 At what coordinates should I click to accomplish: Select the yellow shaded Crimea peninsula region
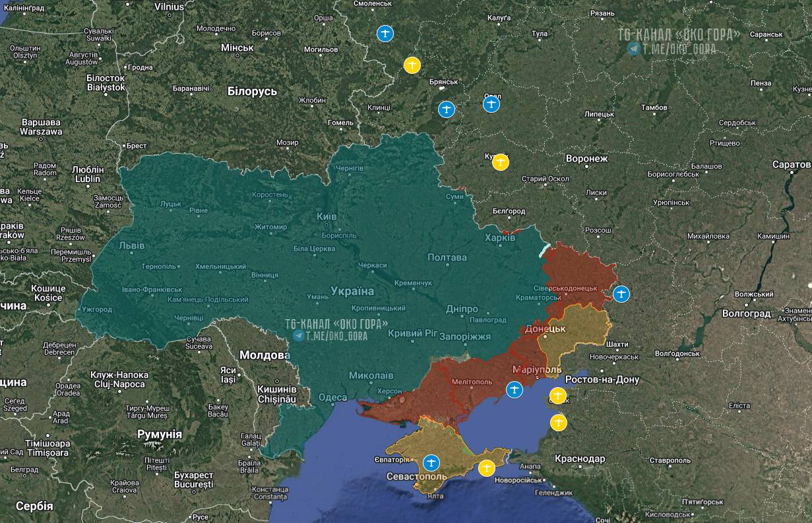449,442
